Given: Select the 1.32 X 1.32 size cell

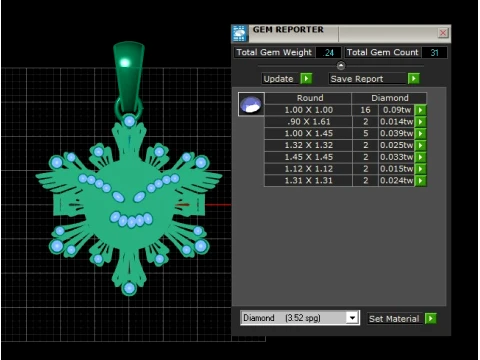Looking at the screenshot, I should 308,145.
